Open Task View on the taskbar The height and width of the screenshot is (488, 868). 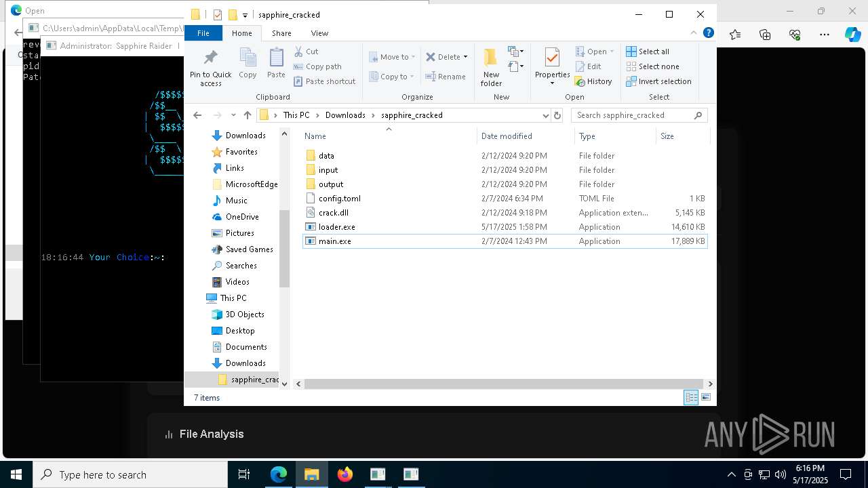click(x=244, y=474)
